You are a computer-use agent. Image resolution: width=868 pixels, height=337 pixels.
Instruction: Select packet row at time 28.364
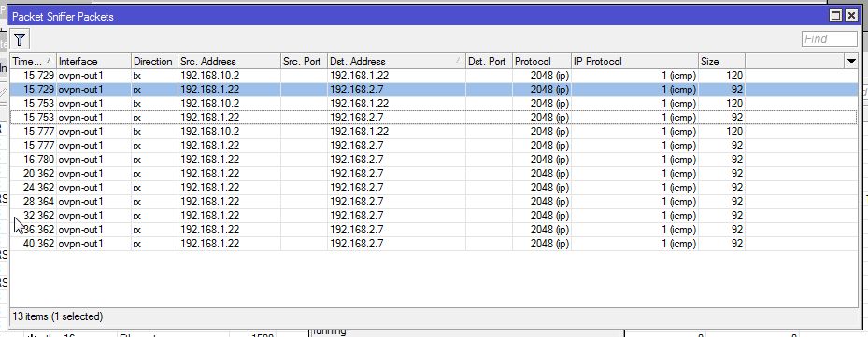pos(434,202)
